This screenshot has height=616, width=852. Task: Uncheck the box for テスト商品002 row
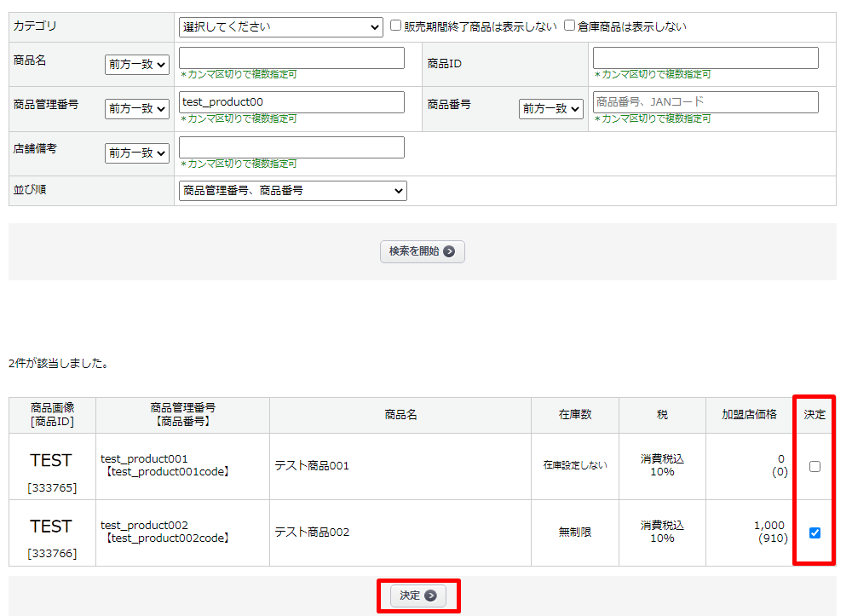(815, 533)
